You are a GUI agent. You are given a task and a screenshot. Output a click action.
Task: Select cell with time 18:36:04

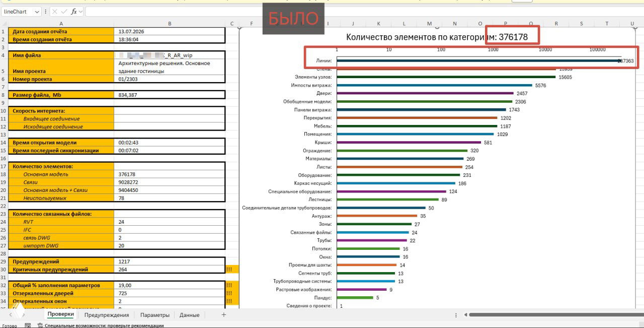tap(170, 39)
